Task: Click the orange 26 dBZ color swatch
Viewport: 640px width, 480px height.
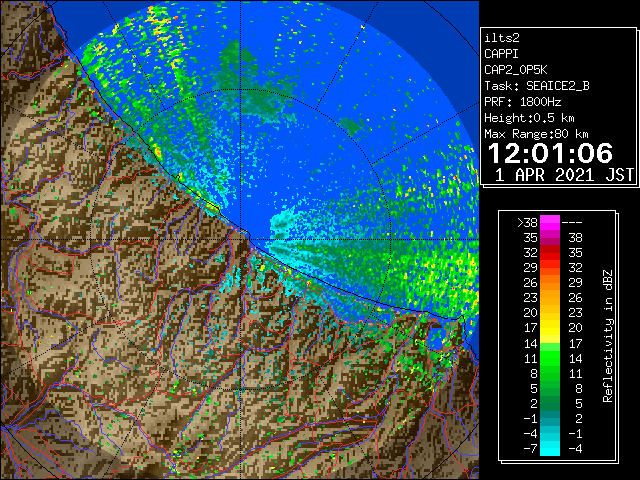Action: [550, 283]
